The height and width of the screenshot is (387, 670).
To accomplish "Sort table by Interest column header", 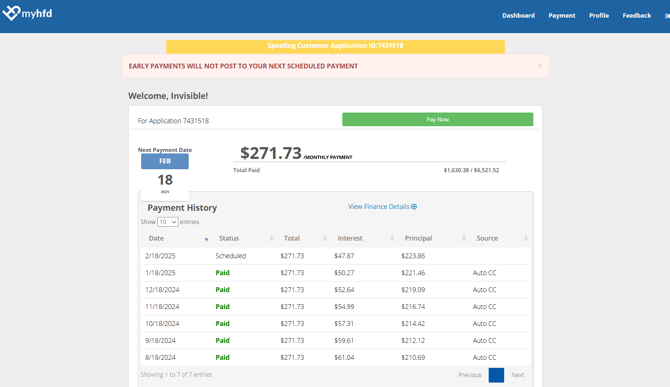I will tap(364, 238).
